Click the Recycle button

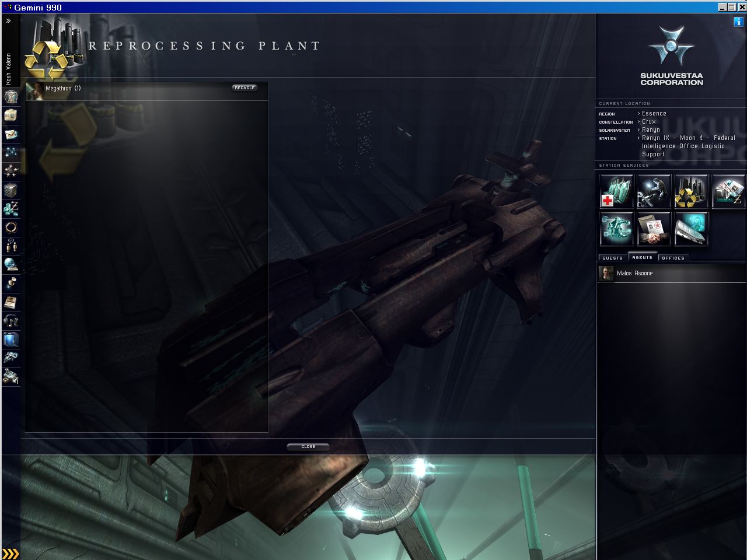245,87
